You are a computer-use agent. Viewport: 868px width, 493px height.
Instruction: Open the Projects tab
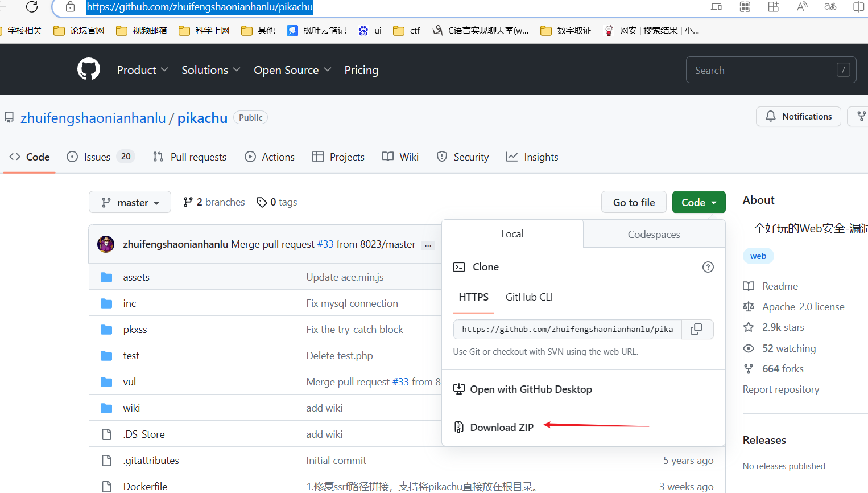(338, 157)
